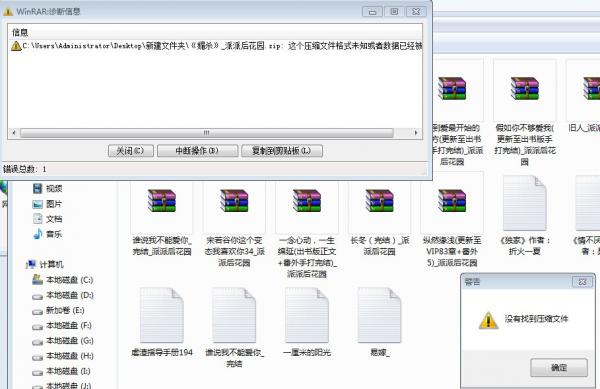Viewport: 600px width, 389px height.
Task: Select the 虐渣指导手册194 text file
Action: [161, 315]
